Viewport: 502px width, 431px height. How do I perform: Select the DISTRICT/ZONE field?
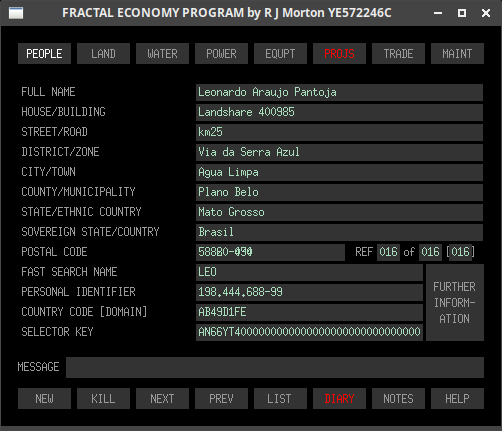[x=339, y=152]
